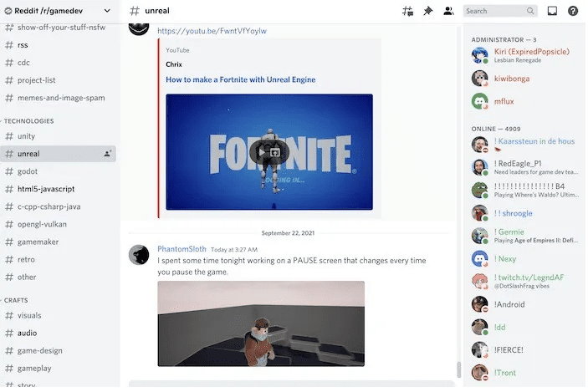Collapse the CRAFTS category

click(16, 300)
